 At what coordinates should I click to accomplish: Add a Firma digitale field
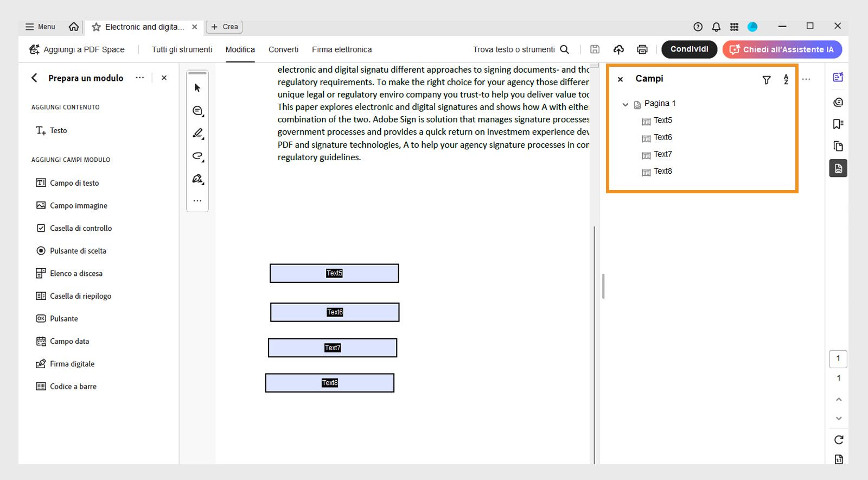click(x=65, y=364)
